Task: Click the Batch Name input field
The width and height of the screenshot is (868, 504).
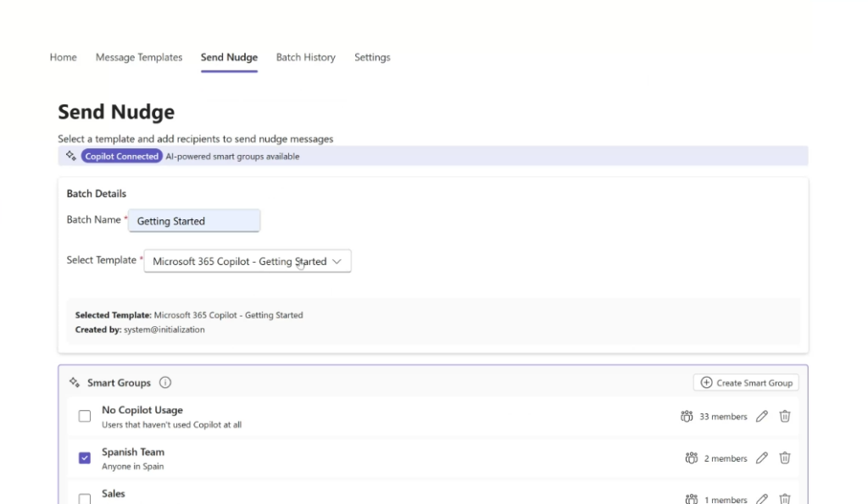Action: click(x=194, y=221)
